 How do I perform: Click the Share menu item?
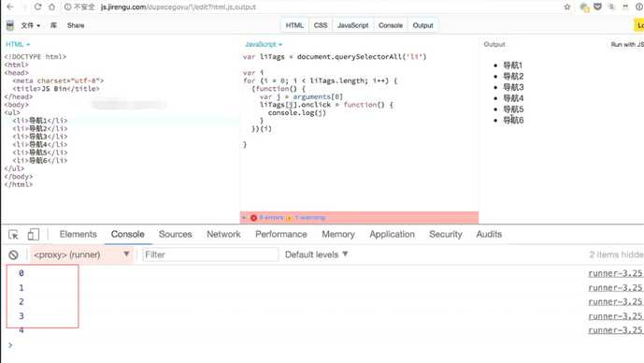[x=76, y=25]
